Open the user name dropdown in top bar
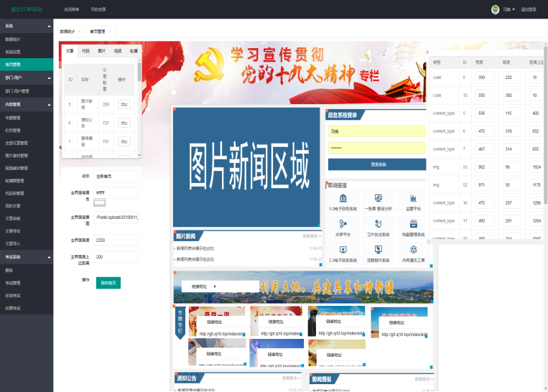 coord(508,9)
